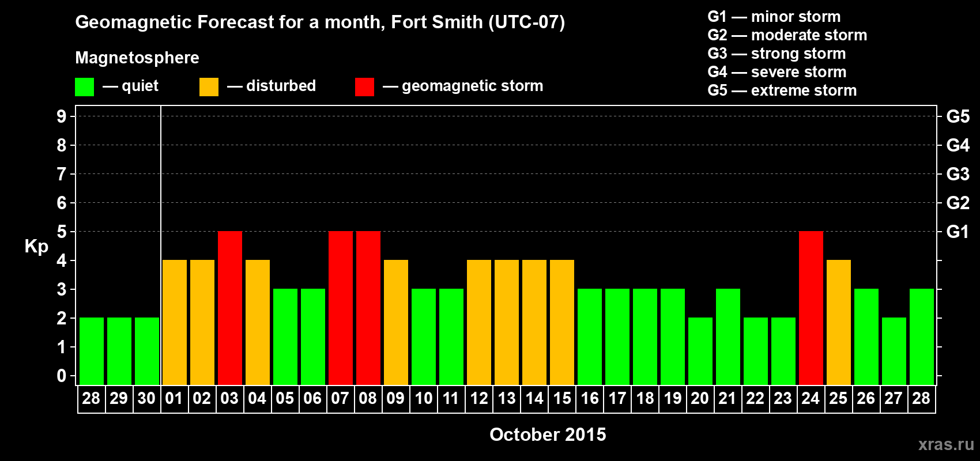The height and width of the screenshot is (461, 980).
Task: Click the Kp value 0 on left axis
Action: (62, 376)
